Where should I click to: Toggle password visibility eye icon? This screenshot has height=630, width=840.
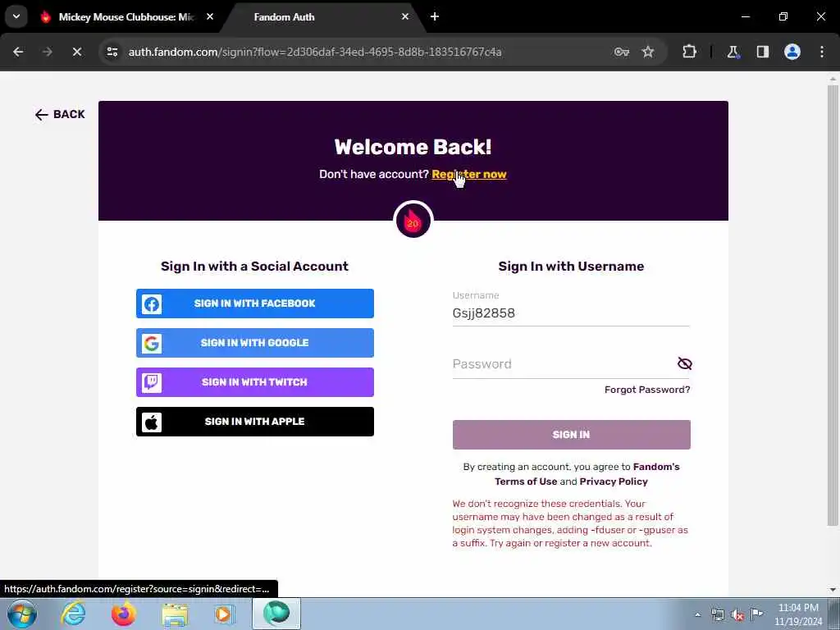tap(685, 363)
